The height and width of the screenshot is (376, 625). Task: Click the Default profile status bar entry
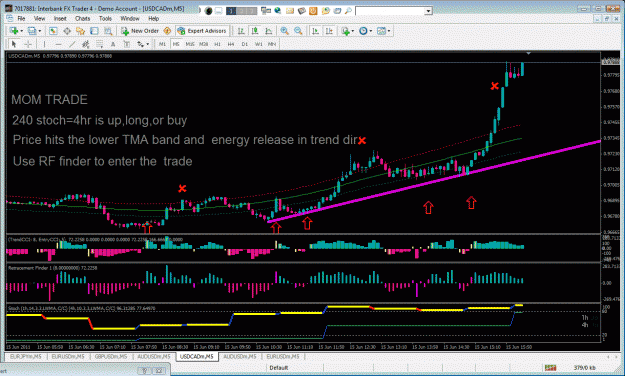[x=279, y=367]
